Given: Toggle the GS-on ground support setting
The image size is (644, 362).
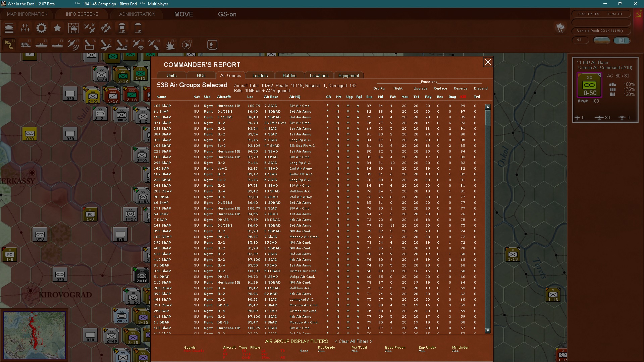Looking at the screenshot, I should (x=227, y=14).
